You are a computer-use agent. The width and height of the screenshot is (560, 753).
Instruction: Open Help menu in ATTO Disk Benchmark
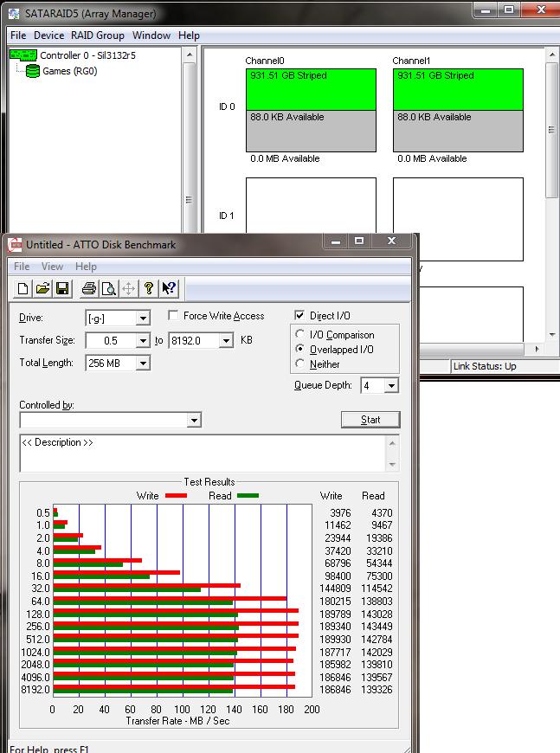[86, 267]
